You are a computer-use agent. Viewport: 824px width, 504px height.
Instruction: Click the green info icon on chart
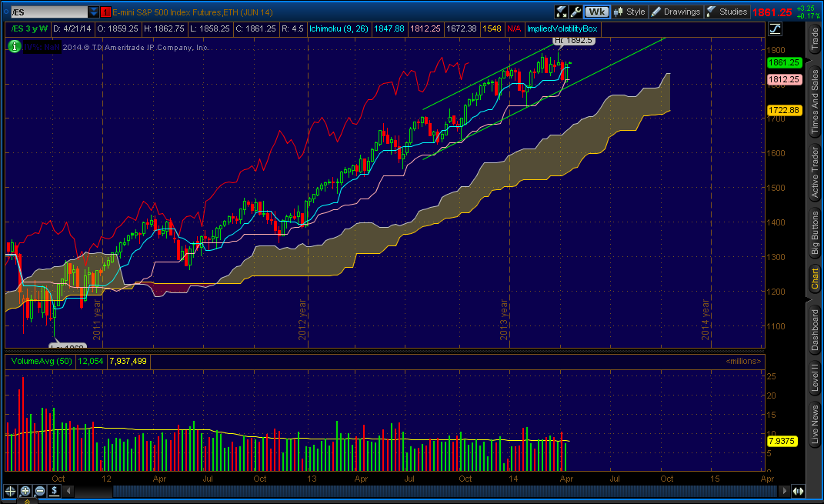pos(14,47)
